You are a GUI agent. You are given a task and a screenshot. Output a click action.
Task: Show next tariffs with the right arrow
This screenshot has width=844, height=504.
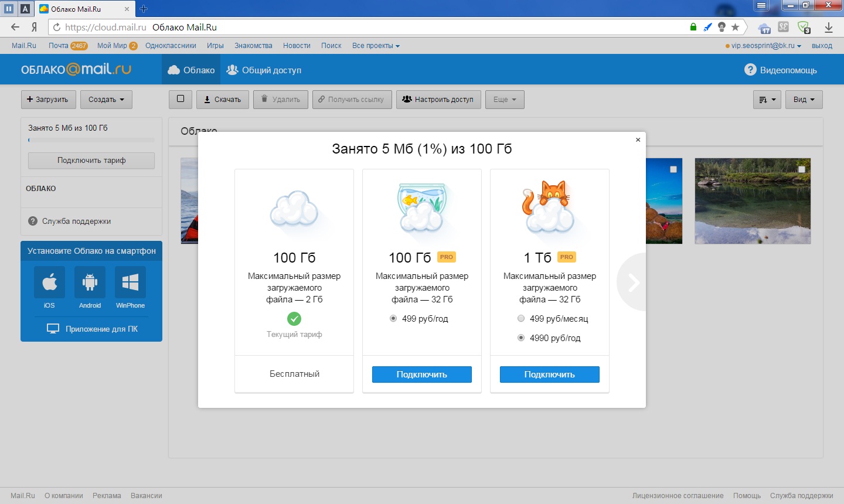(632, 282)
